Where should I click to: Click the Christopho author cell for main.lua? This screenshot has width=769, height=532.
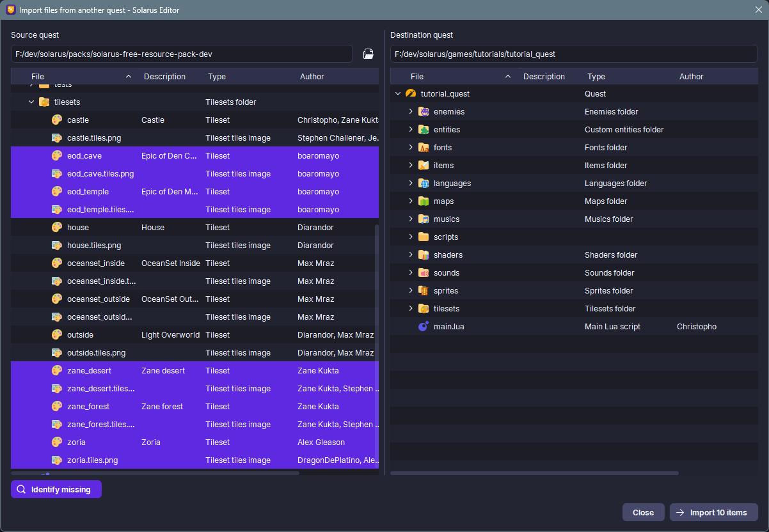[697, 326]
